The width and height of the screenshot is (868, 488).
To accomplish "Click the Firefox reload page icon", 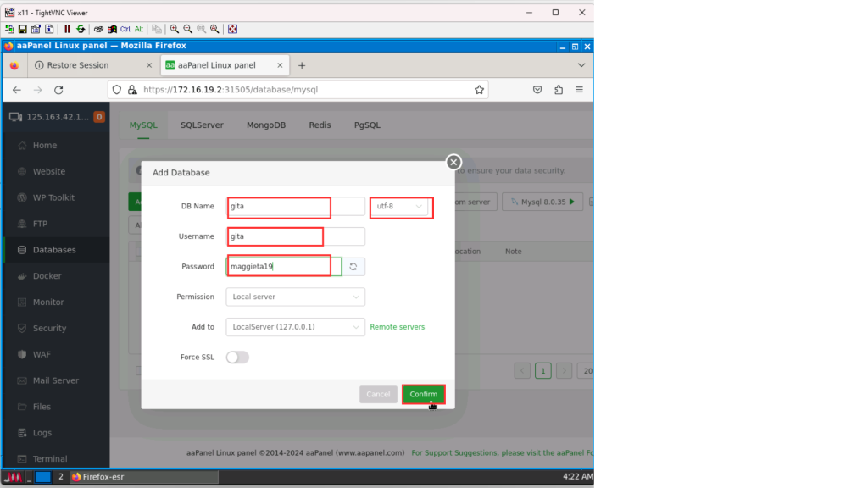I will tap(58, 90).
